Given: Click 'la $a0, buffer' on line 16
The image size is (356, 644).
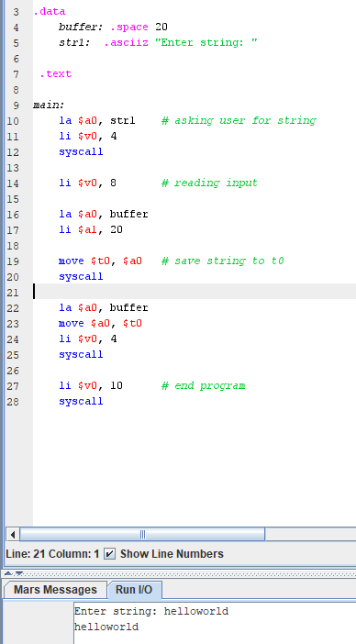Looking at the screenshot, I should (x=104, y=215).
